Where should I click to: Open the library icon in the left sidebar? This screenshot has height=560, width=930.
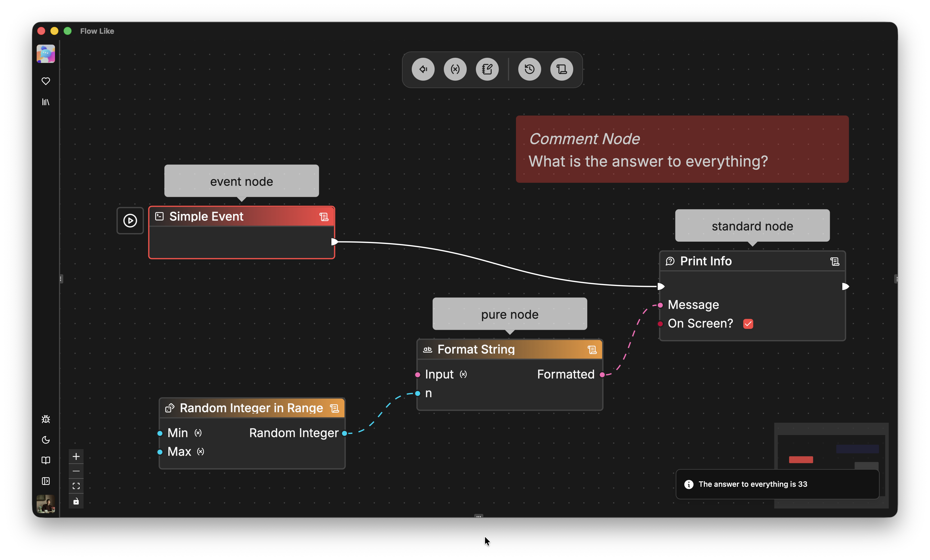[x=46, y=102]
